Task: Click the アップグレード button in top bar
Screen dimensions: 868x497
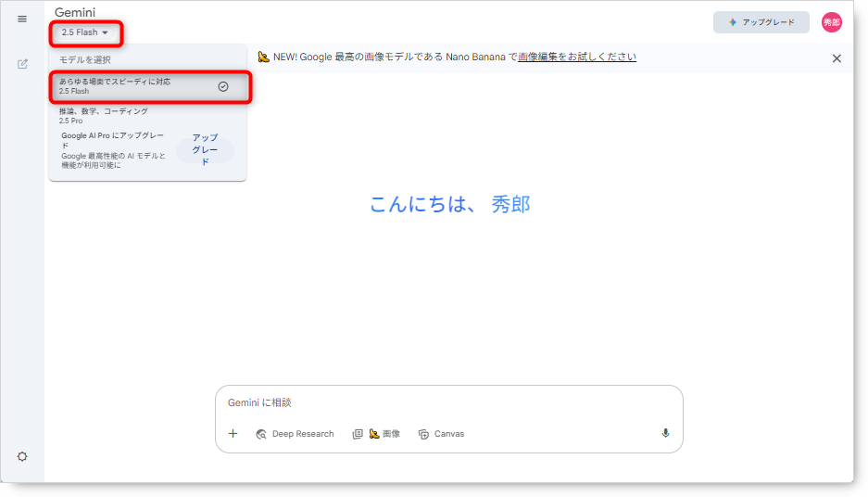Action: point(761,22)
